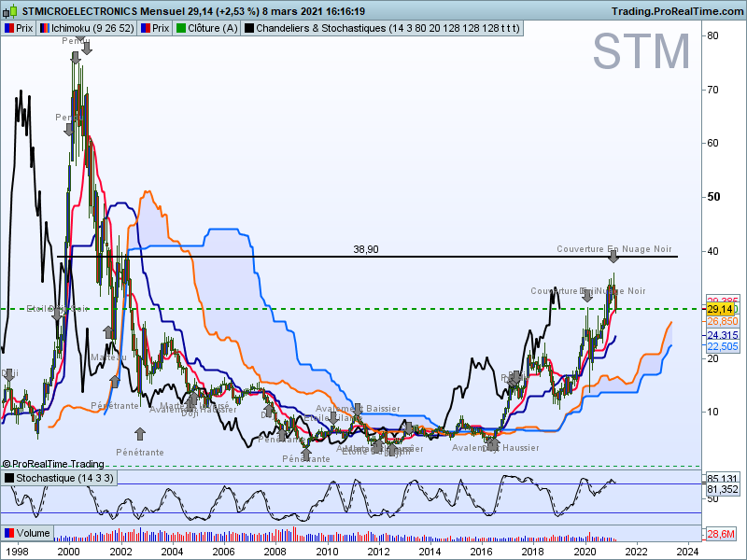Click the 50 level on price axis

713,197
